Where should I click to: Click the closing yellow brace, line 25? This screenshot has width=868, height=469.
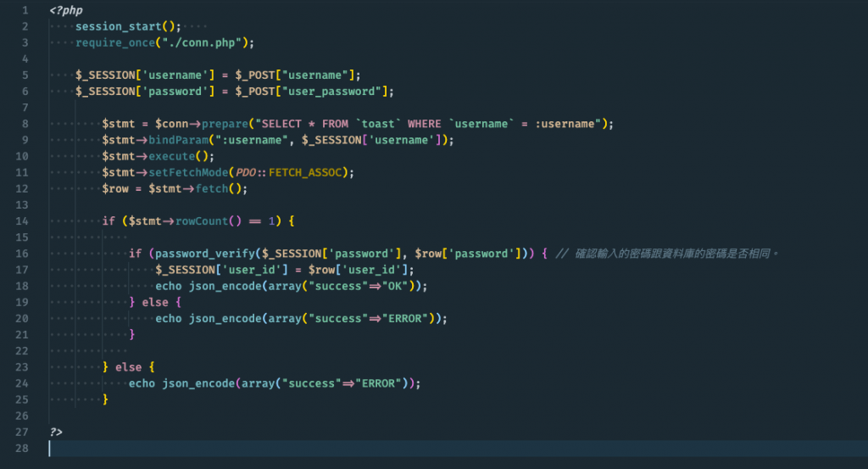(105, 399)
